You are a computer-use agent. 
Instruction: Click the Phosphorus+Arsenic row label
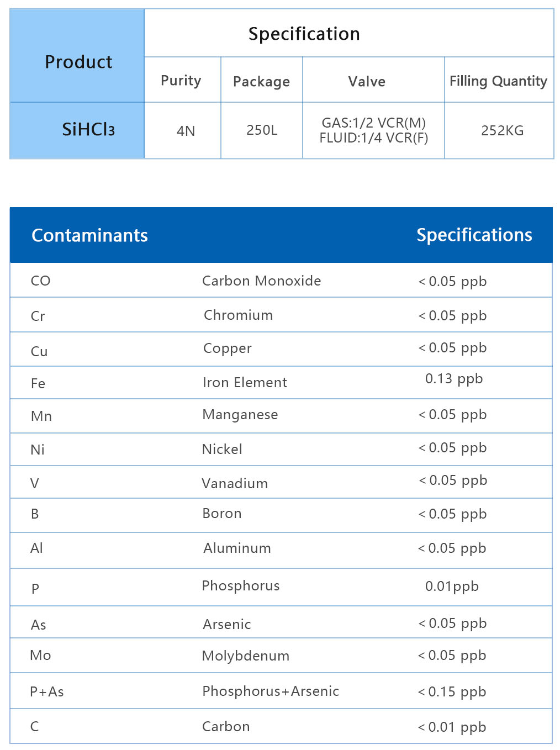tap(270, 691)
